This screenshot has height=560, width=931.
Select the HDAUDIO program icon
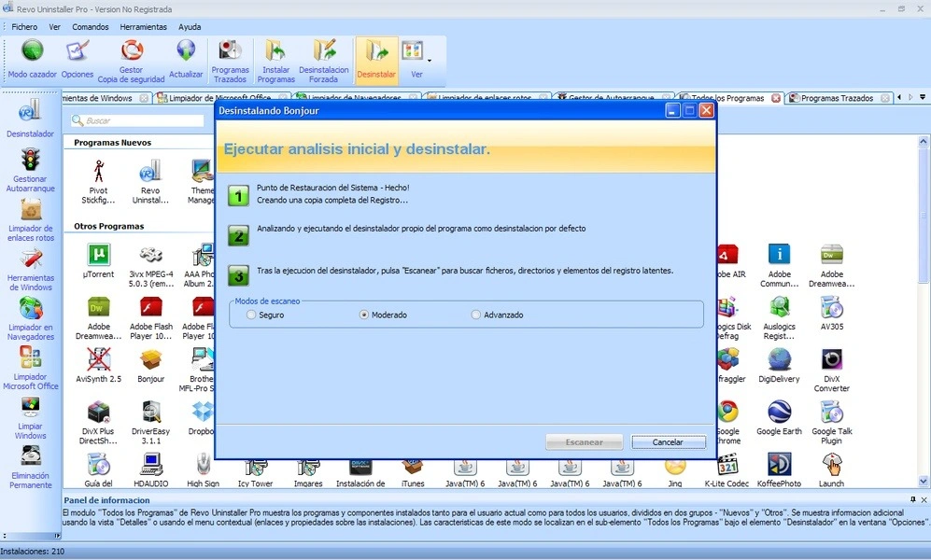pos(151,469)
